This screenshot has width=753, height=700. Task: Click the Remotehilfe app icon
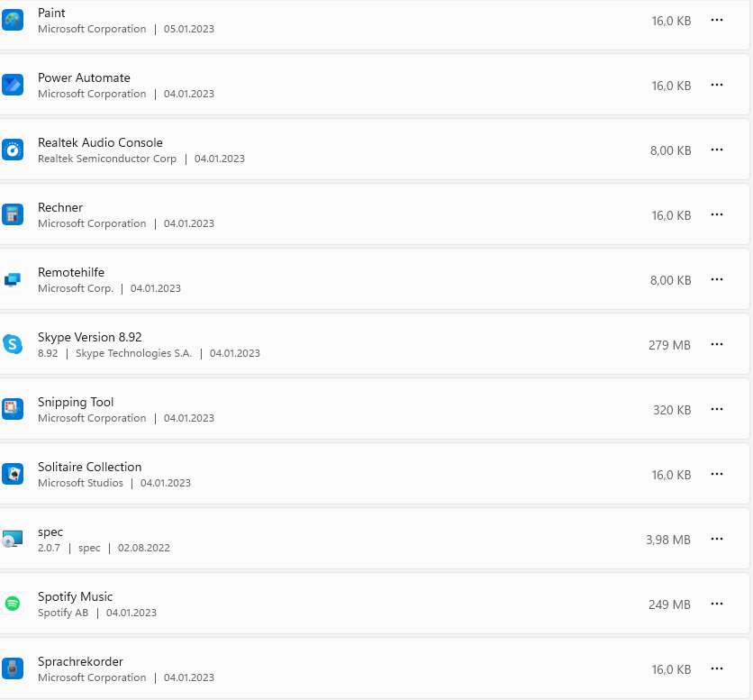pos(13,279)
